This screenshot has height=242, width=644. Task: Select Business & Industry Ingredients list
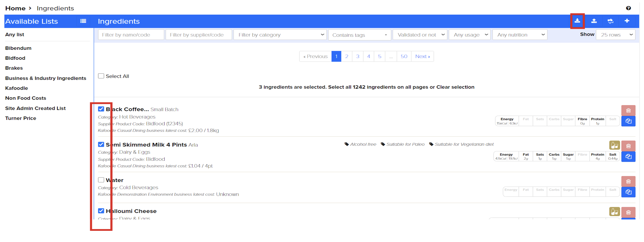pos(46,78)
